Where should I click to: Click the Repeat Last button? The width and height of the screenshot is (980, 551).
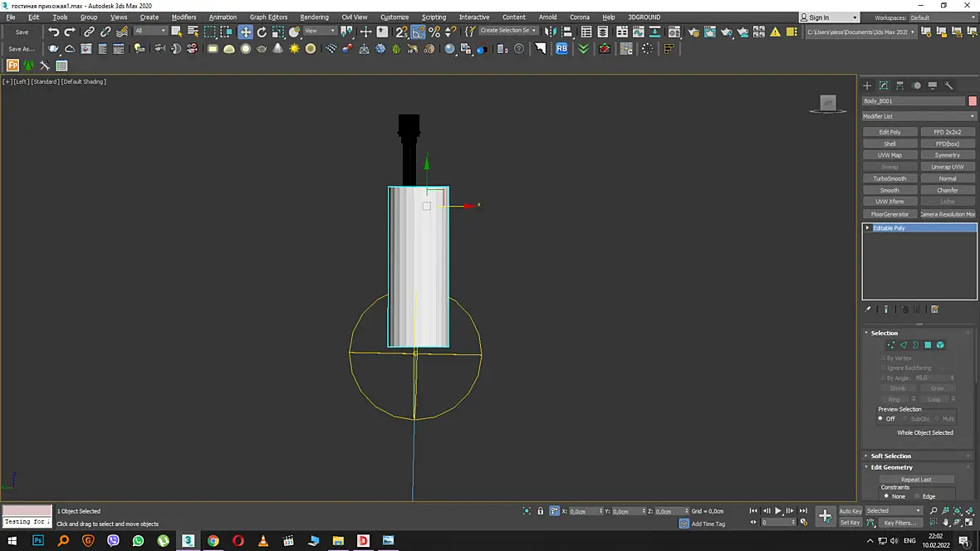tap(916, 480)
